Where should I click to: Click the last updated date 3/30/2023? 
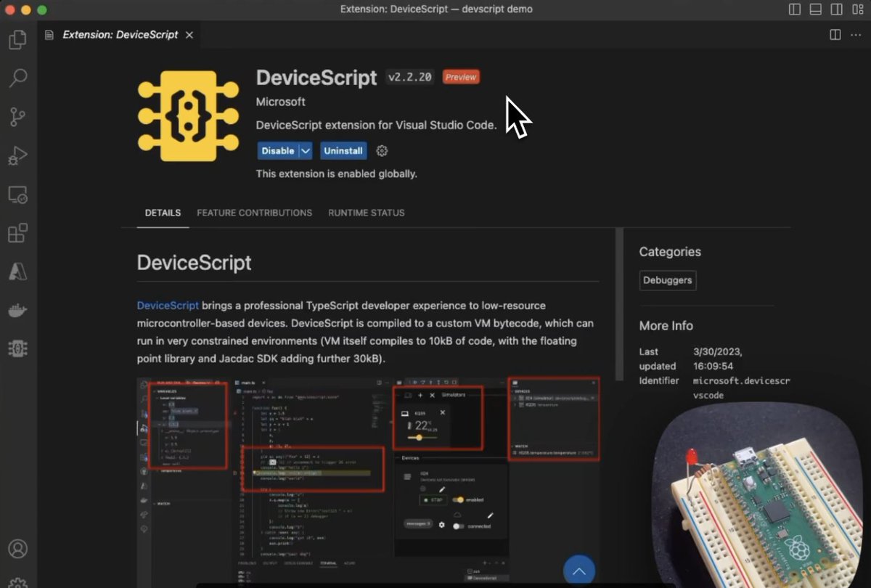718,351
